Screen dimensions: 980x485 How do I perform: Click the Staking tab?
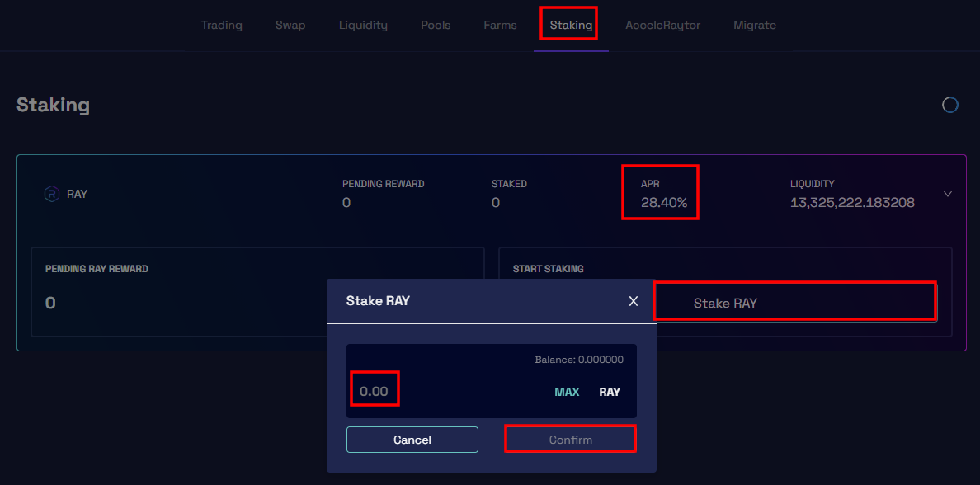point(571,26)
